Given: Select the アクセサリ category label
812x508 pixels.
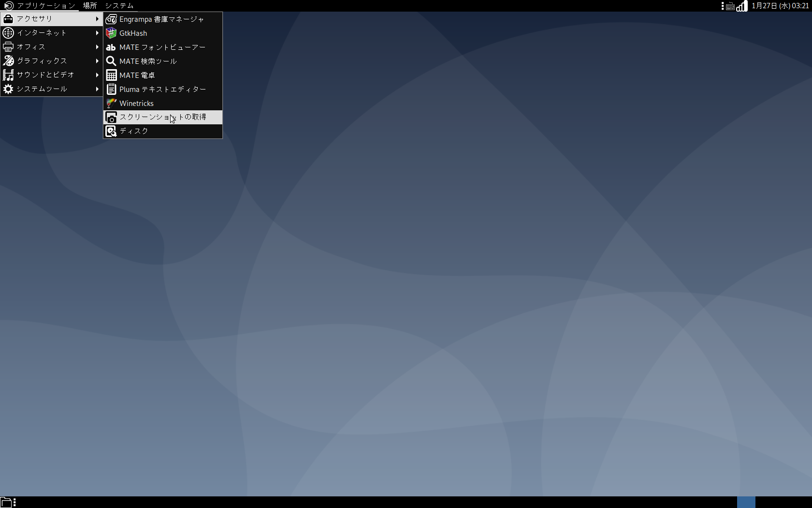Looking at the screenshot, I should pos(34,19).
